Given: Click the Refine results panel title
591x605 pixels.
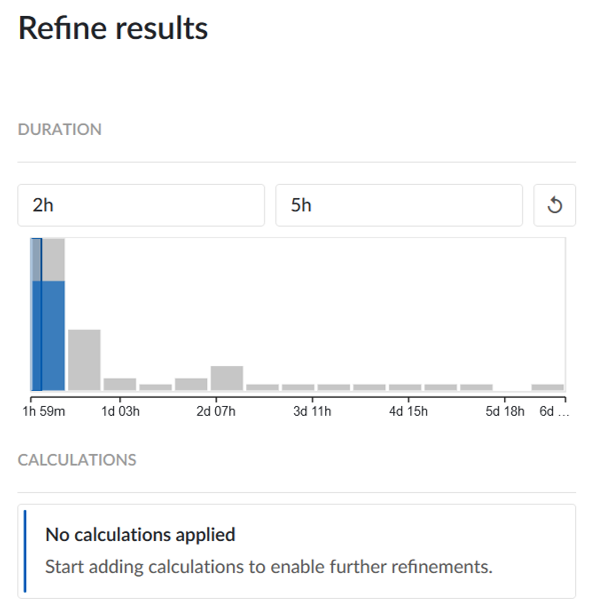Looking at the screenshot, I should pyautogui.click(x=113, y=28).
